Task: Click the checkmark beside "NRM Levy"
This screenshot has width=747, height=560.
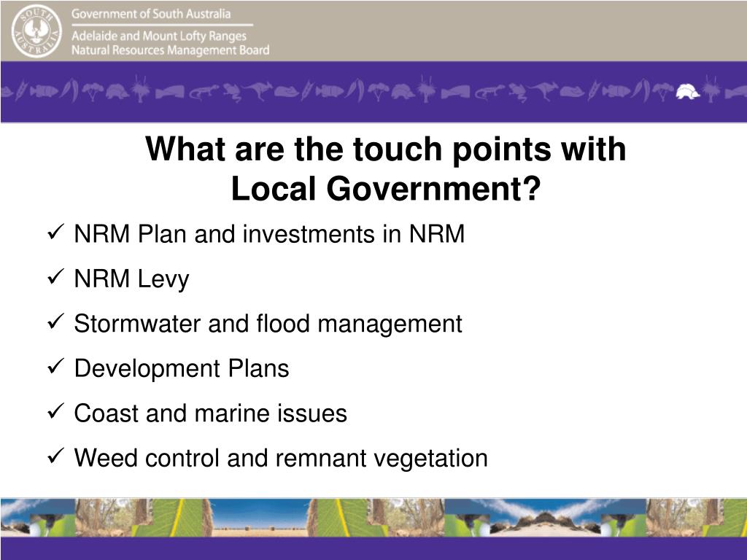Action: (55, 276)
